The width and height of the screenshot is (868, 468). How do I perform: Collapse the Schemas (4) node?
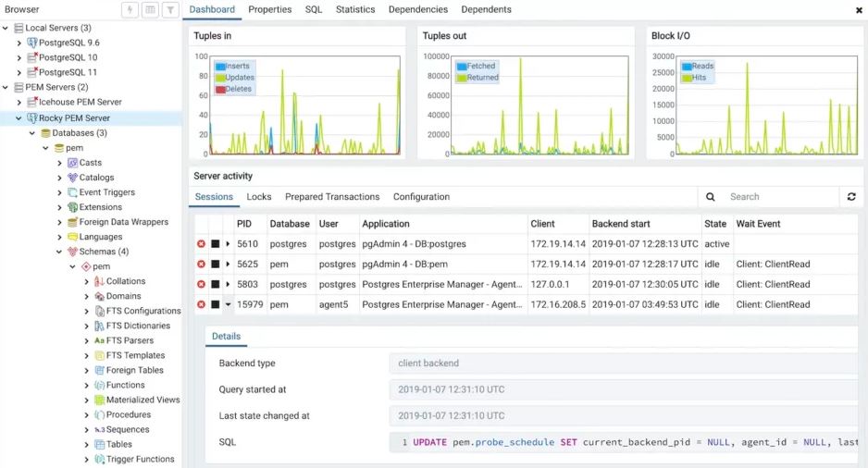[59, 252]
